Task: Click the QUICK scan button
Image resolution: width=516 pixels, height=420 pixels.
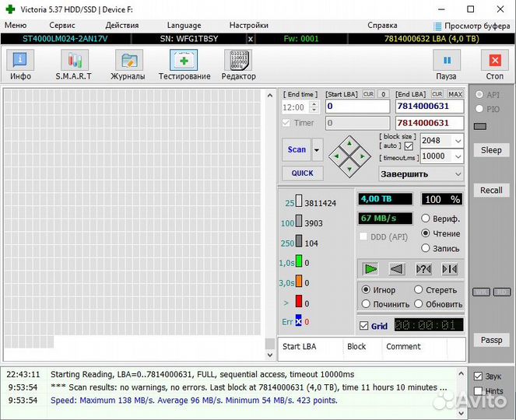Action: [x=302, y=173]
